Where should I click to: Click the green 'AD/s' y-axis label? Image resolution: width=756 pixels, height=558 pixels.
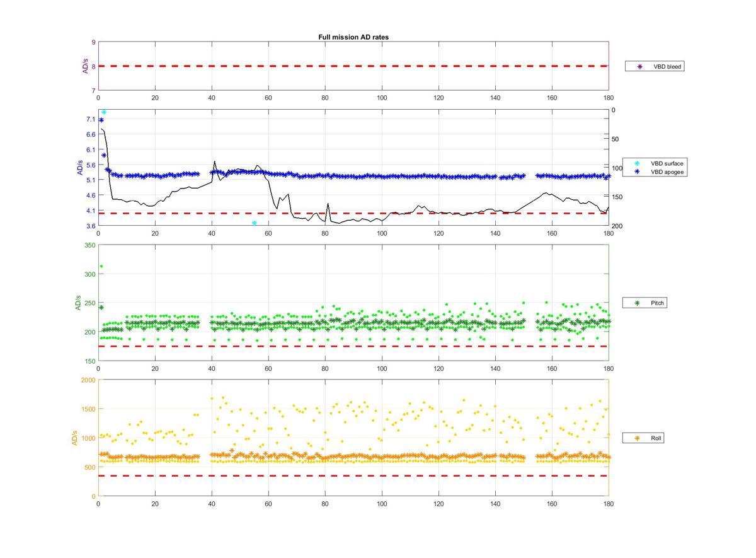(x=78, y=303)
